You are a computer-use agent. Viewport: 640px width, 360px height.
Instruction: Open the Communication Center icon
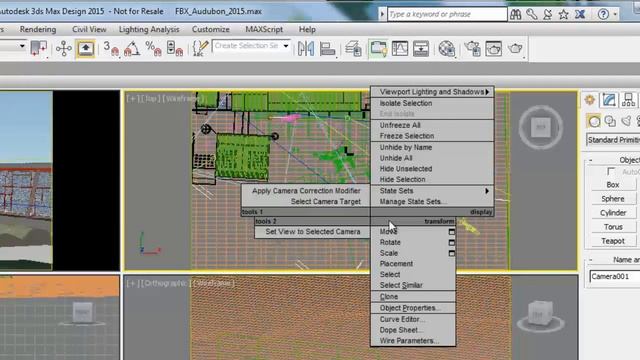pos(548,14)
